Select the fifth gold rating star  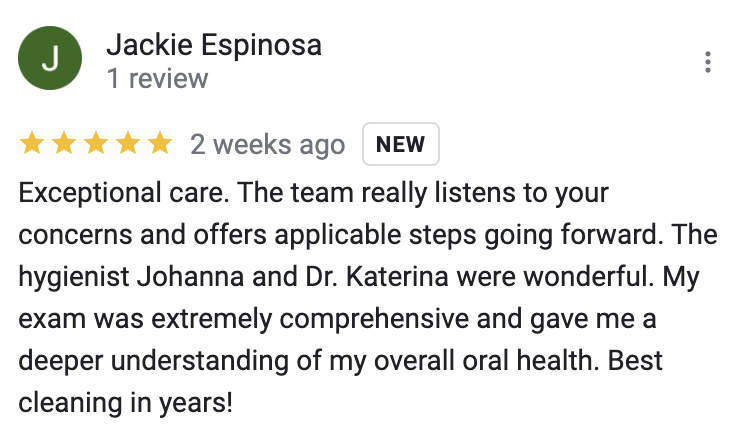click(160, 143)
